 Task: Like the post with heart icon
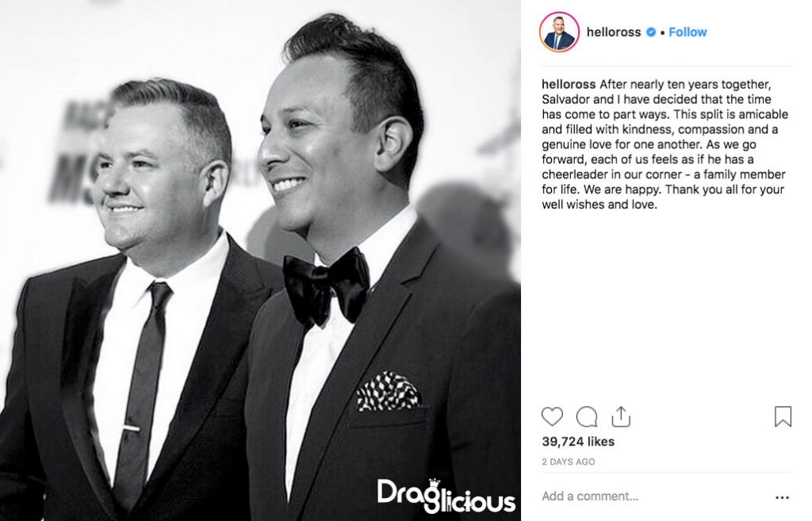click(x=552, y=416)
